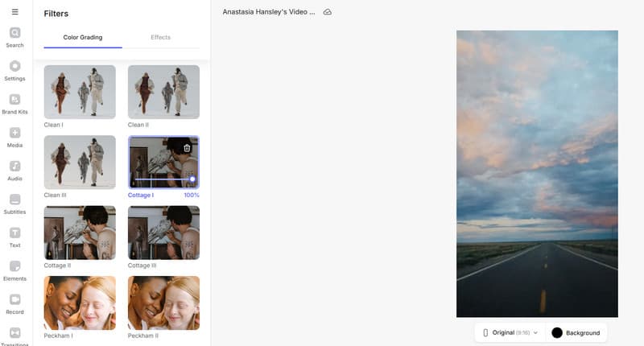The width and height of the screenshot is (644, 346).
Task: Open the Search panel
Action: (x=14, y=37)
